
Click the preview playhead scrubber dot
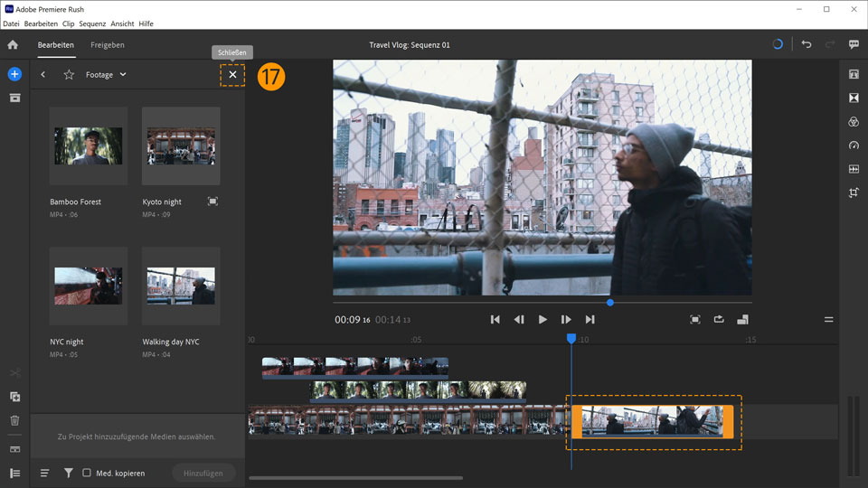click(610, 303)
